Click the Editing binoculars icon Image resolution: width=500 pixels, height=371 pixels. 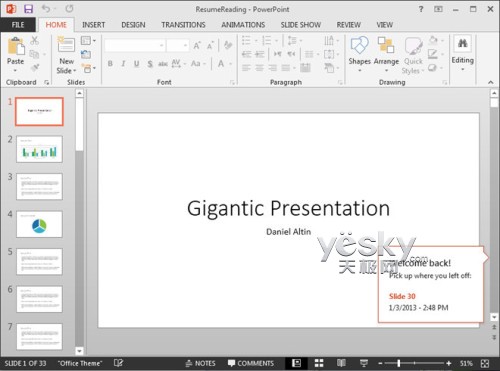click(x=462, y=43)
